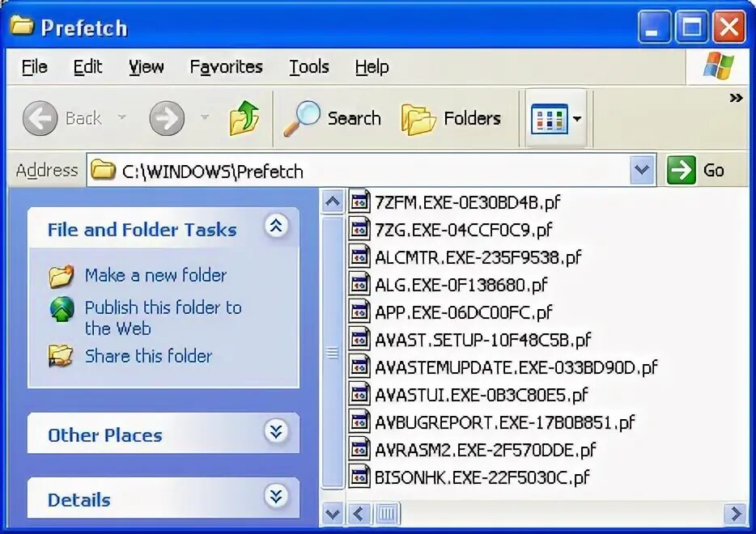Viewport: 756px width, 534px height.
Task: Select file name BISONHK.EXE-22F5030C.pf
Action: pos(482,477)
